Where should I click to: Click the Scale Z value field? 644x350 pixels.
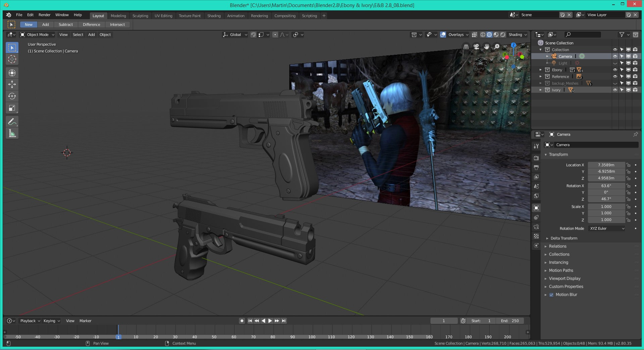pos(606,220)
